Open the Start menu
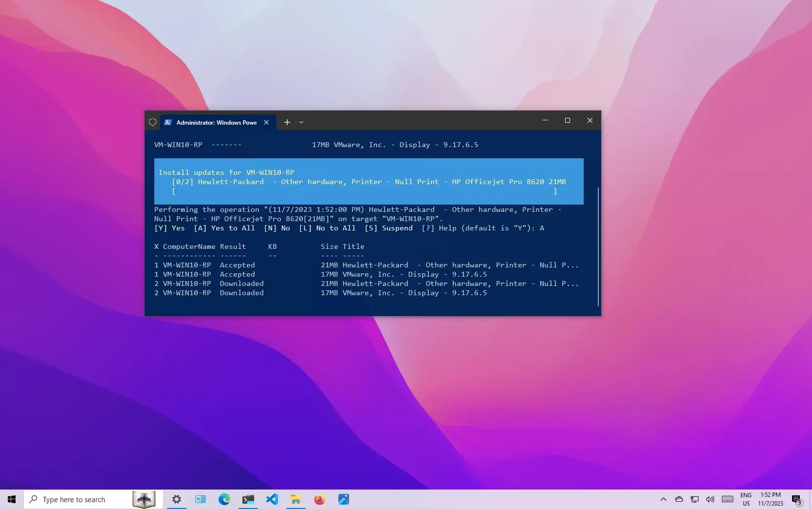 [x=11, y=499]
